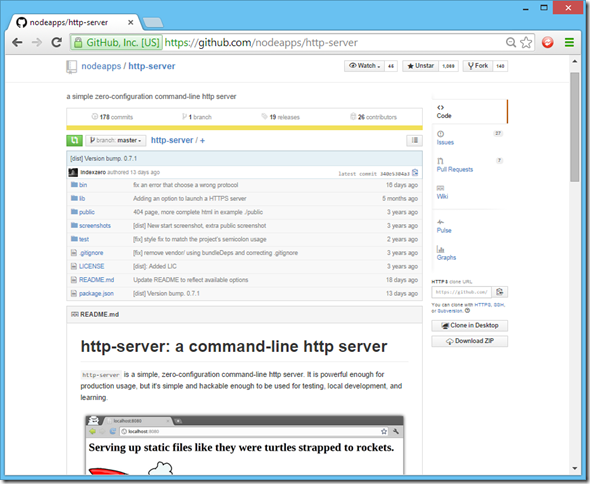The height and width of the screenshot is (484, 590).
Task: Open commit 'Update README to reflect available options'
Action: (190, 280)
